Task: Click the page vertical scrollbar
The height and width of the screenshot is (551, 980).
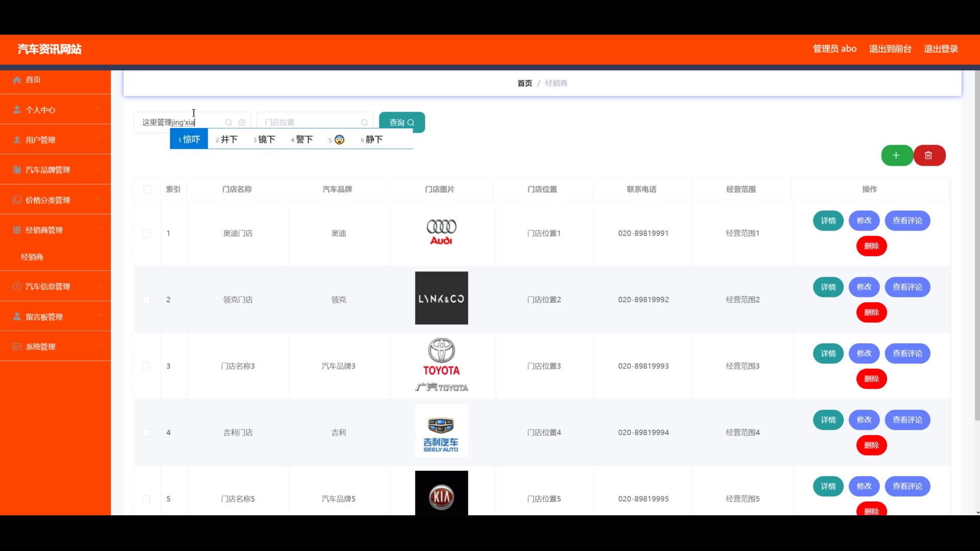Action: [x=977, y=246]
